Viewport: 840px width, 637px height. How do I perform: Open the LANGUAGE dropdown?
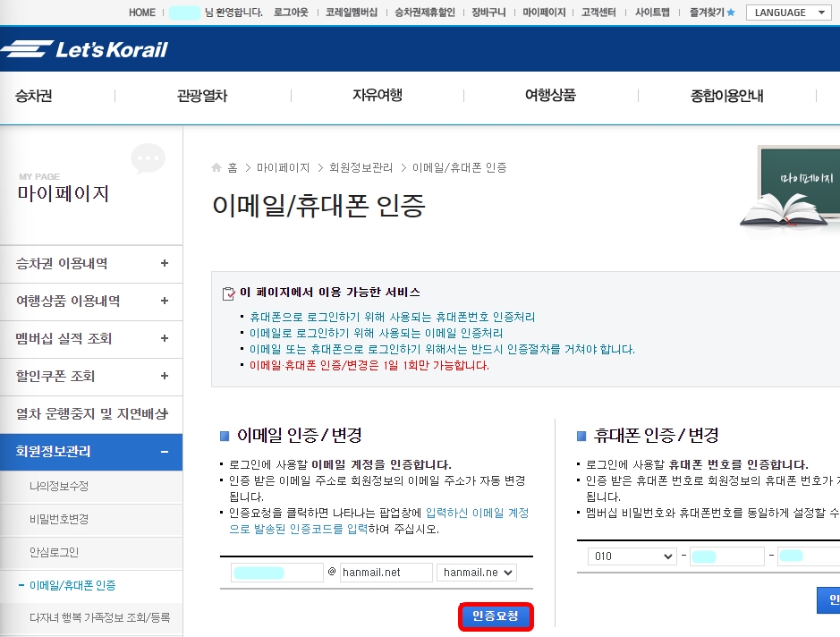click(x=788, y=13)
